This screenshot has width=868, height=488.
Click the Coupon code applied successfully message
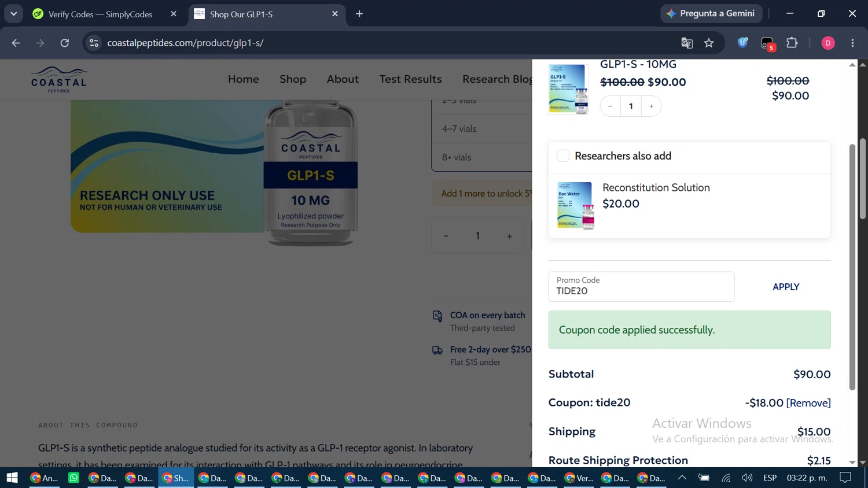pyautogui.click(x=689, y=330)
